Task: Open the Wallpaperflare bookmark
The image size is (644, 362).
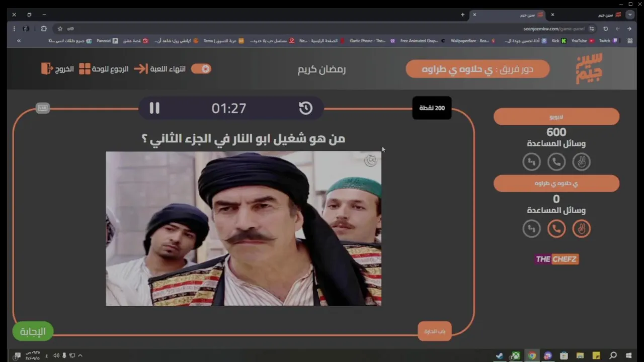Action: click(473, 41)
